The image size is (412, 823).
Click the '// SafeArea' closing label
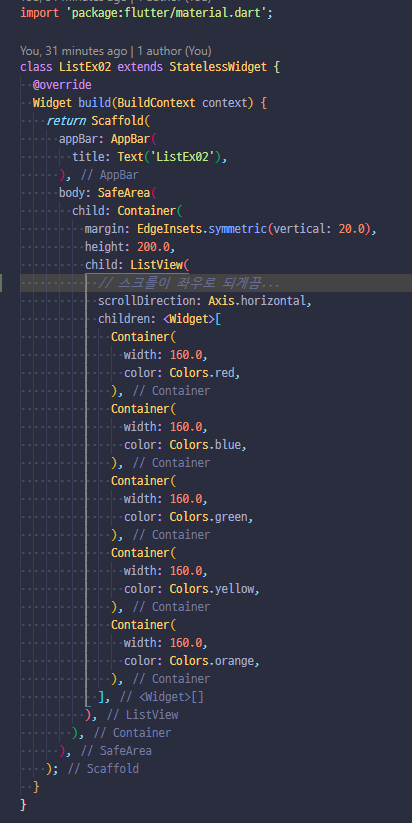tap(116, 751)
